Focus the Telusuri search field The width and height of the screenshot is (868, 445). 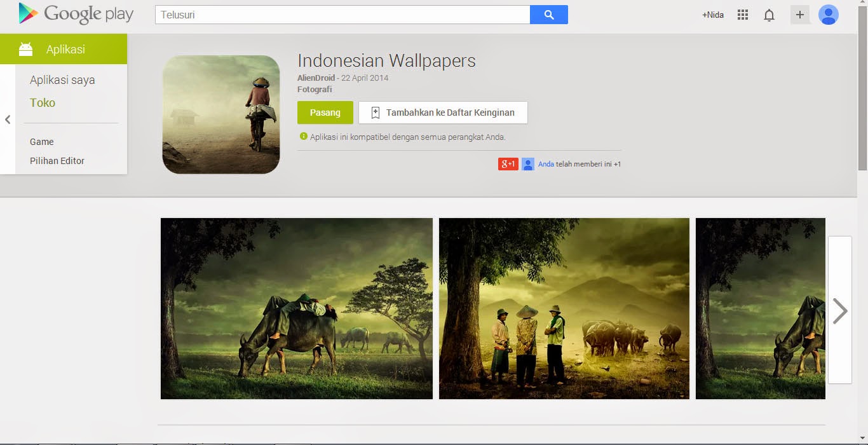(x=342, y=15)
